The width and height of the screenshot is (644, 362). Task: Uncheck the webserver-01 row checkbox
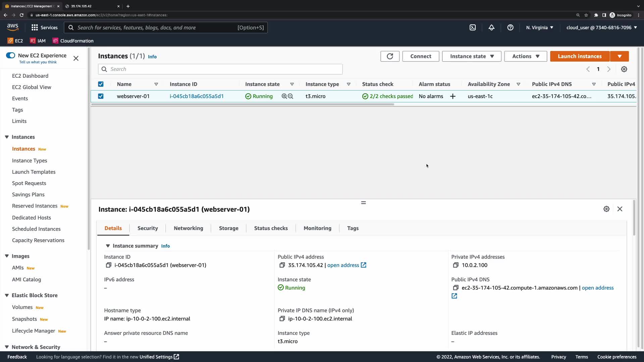click(x=101, y=96)
